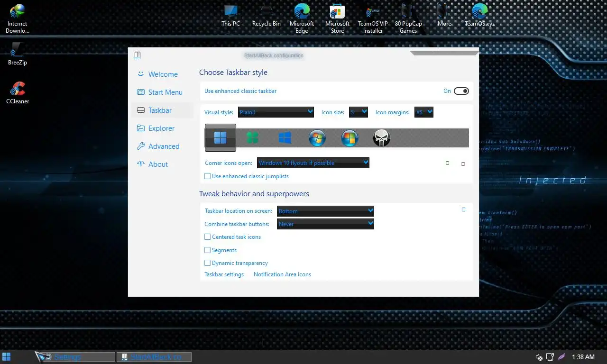Select the TeamOS VIP Installer icon
The height and width of the screenshot is (364, 607).
[x=373, y=19]
